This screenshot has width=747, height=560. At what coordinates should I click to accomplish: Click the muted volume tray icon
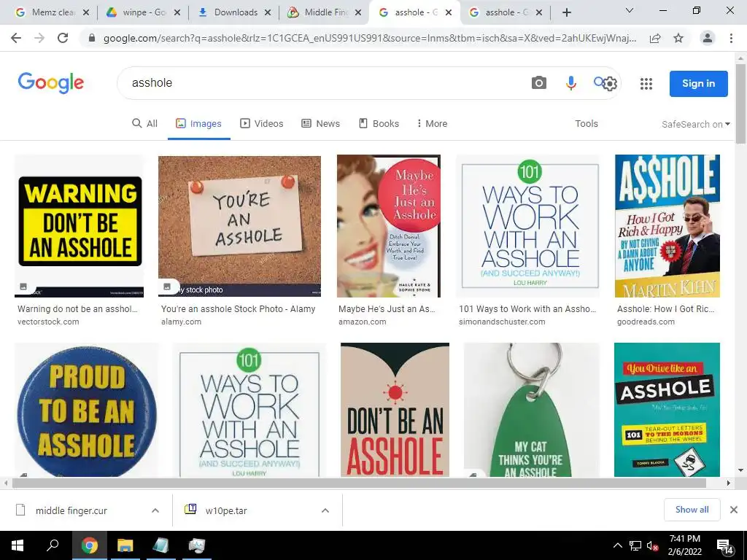pyautogui.click(x=652, y=545)
